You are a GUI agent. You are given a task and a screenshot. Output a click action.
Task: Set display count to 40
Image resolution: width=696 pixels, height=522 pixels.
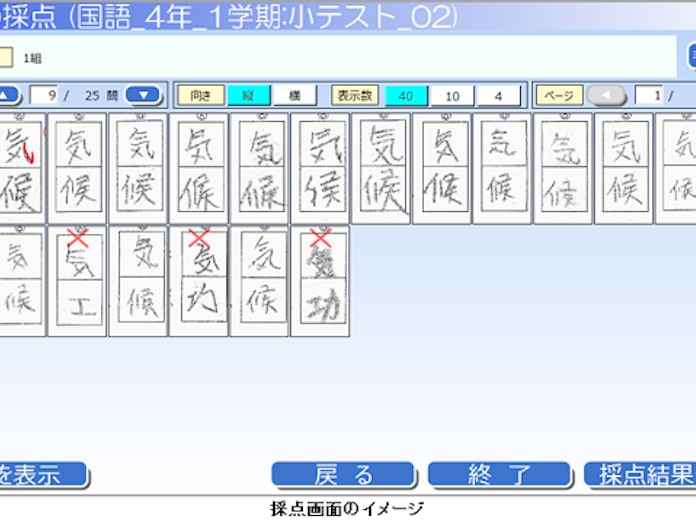[x=406, y=96]
